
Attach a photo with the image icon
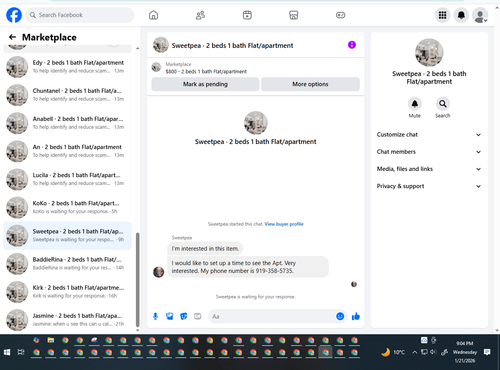(169, 316)
